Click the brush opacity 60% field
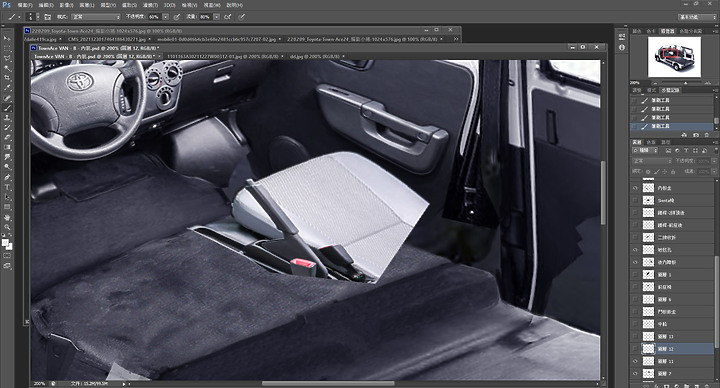 (154, 17)
